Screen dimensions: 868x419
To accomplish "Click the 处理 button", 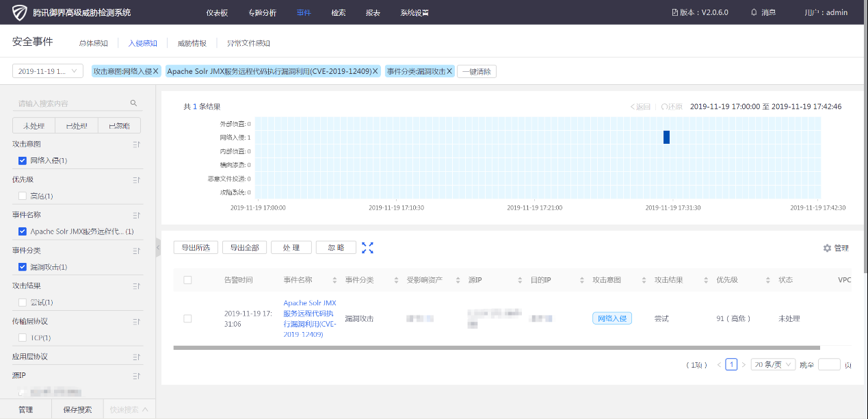I will click(291, 248).
